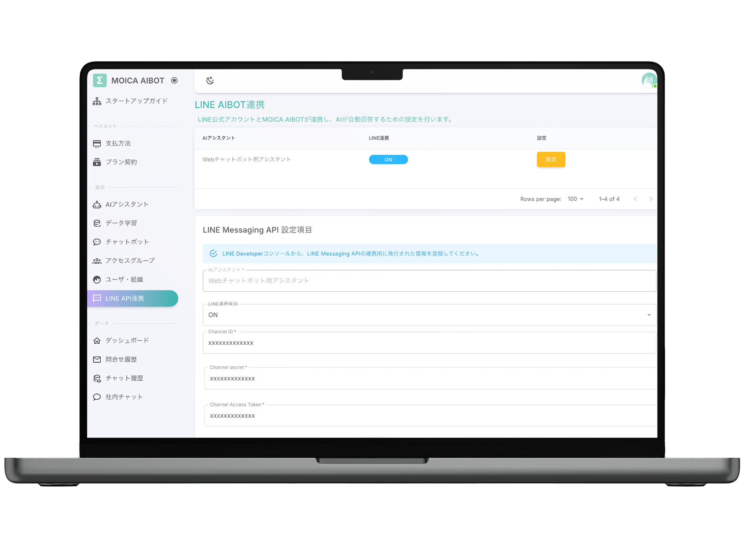
Task: Click the 問合せ履歴 envelope icon
Action: click(97, 360)
